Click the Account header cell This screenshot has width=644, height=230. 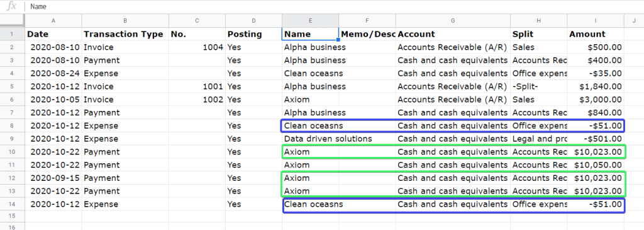453,34
